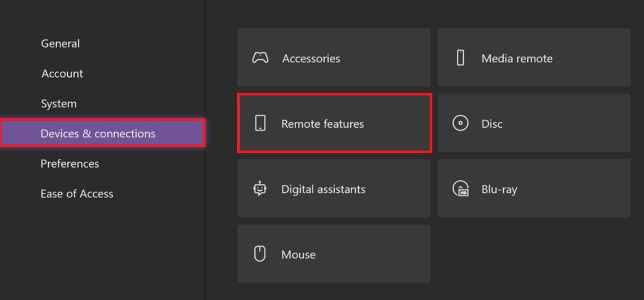Click the robot icon on the Digital assistants tile
The width and height of the screenshot is (644, 300).
(x=260, y=189)
